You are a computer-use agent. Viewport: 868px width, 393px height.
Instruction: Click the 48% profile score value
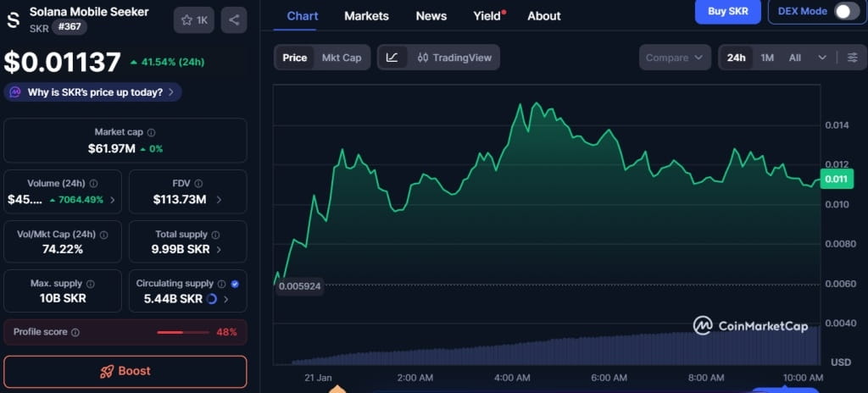coord(226,333)
